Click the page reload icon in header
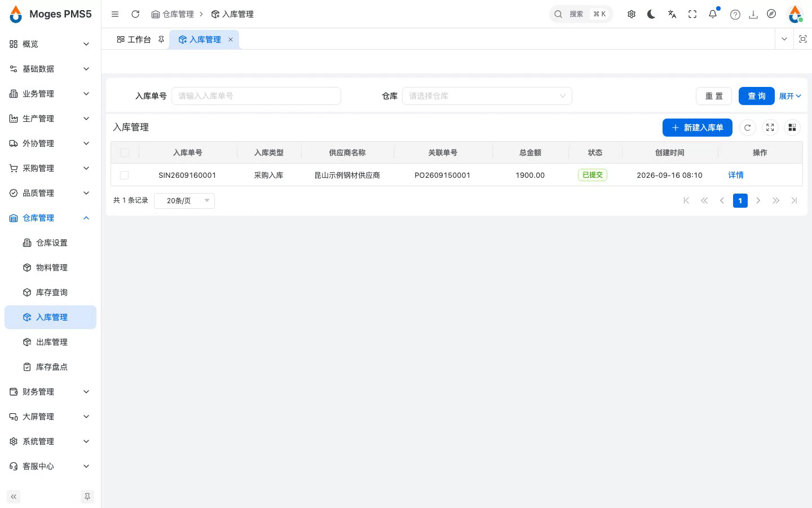 pyautogui.click(x=135, y=14)
